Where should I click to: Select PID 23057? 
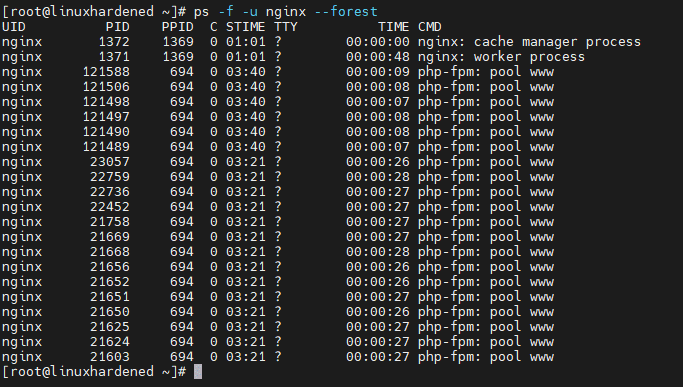pyautogui.click(x=110, y=162)
